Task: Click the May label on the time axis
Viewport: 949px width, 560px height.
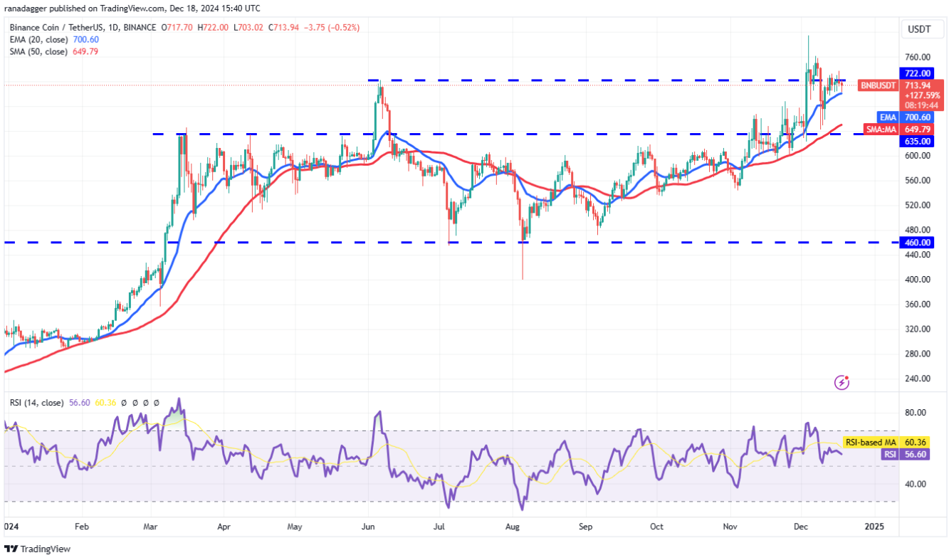Action: click(295, 527)
